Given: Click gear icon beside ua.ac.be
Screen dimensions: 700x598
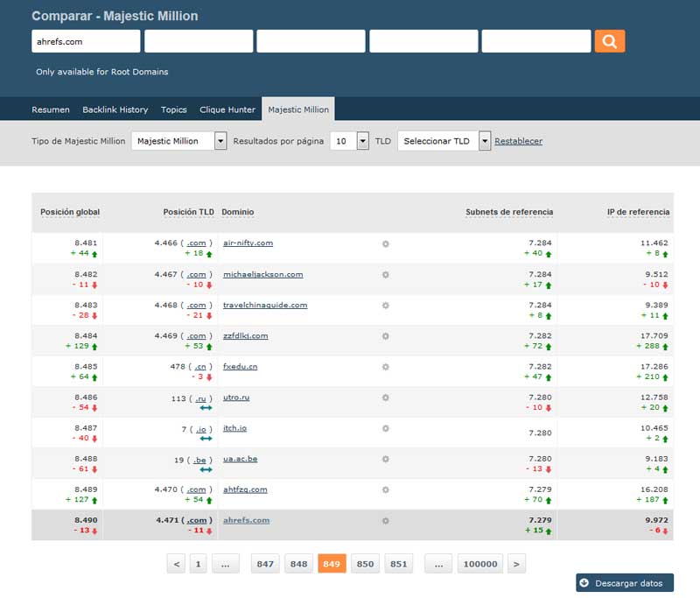Looking at the screenshot, I should click(x=385, y=459).
